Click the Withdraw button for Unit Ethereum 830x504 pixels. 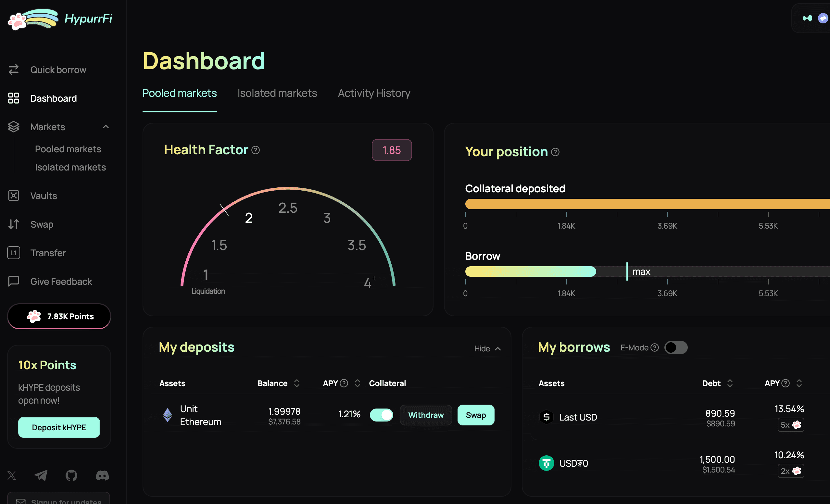pos(426,415)
